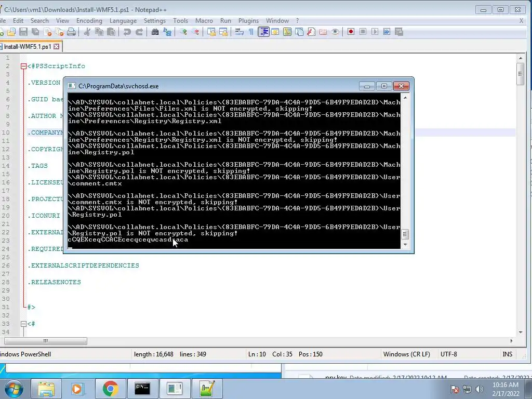
Task: Click the Save All toolbar icon
Action: pyautogui.click(x=35, y=32)
